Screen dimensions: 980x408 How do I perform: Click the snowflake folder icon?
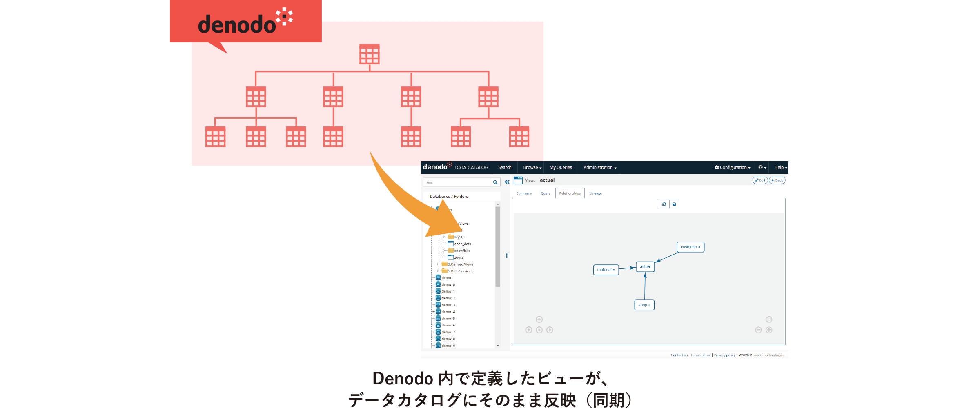pos(451,251)
